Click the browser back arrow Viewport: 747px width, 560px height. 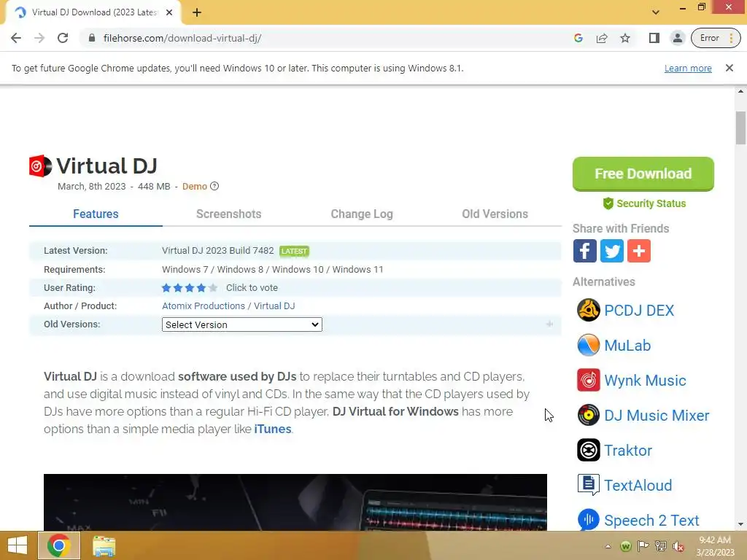(x=16, y=38)
